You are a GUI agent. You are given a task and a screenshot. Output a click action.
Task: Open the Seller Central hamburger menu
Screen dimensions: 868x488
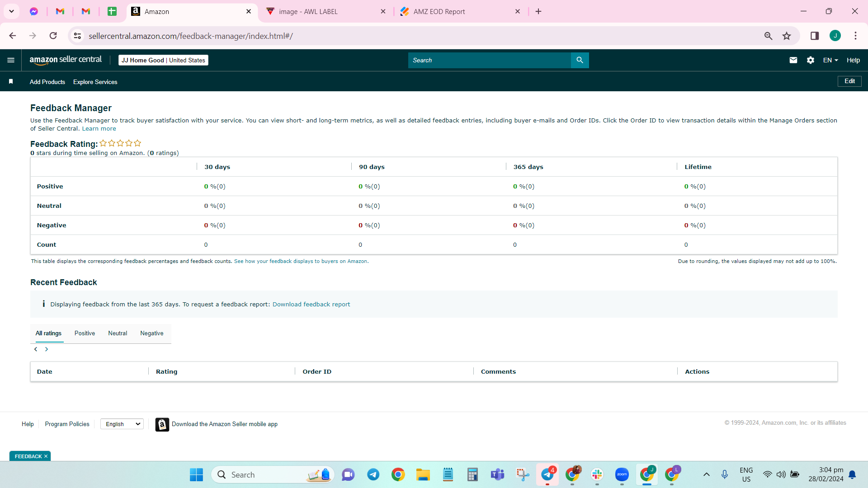(11, 60)
